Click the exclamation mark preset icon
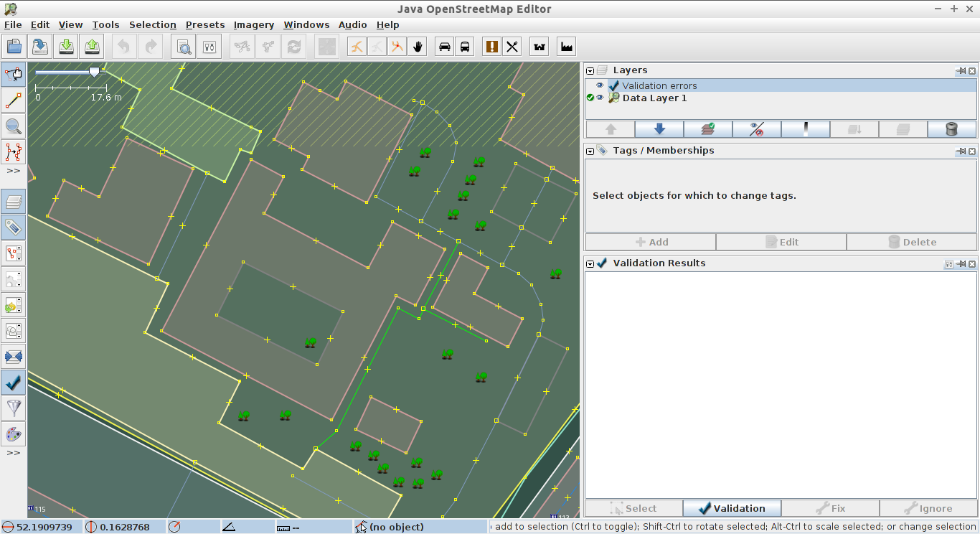The image size is (980, 534). click(491, 47)
